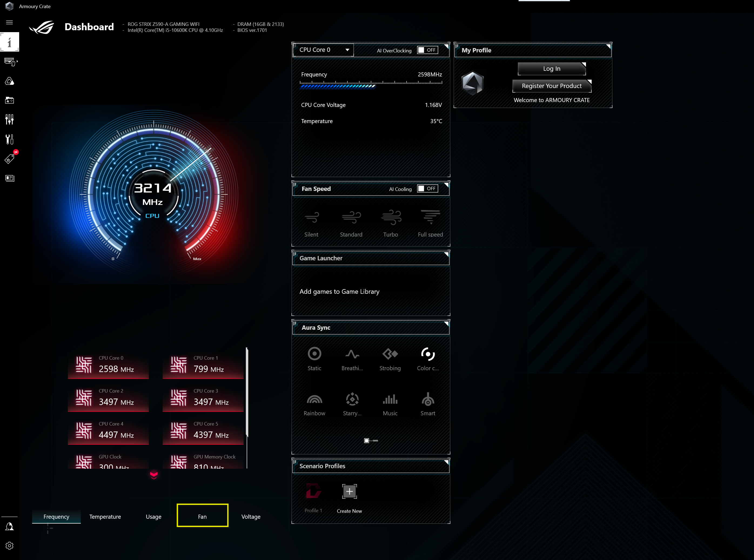Select the Standard fan mode
Viewport: 754px width, 560px height.
point(351,223)
